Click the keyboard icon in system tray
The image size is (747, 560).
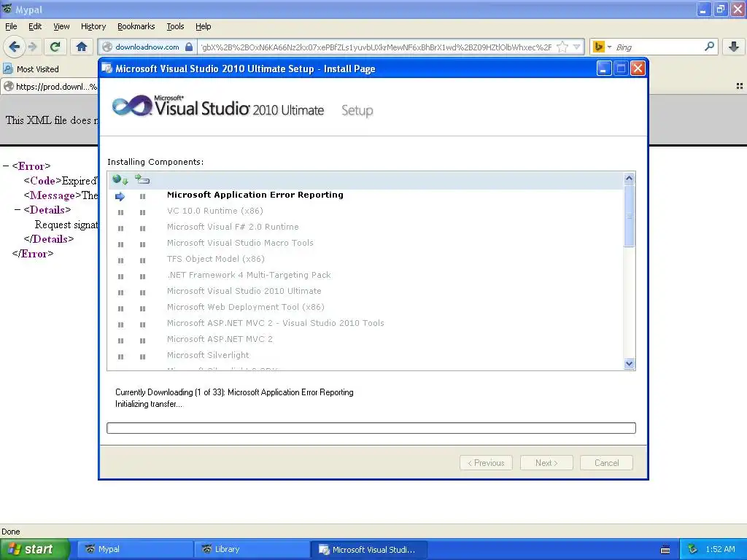pyautogui.click(x=665, y=550)
